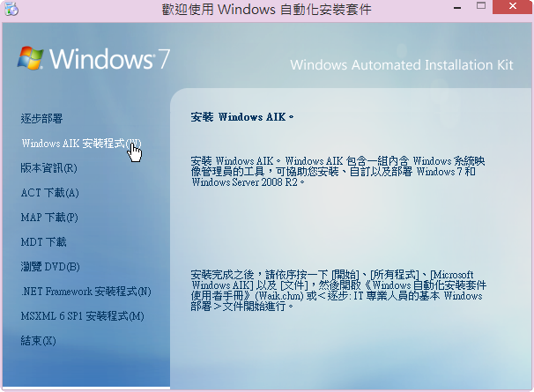534x392 pixels.
Task: Choose 瀏覽 DVD(B) to browse disc
Action: (50, 267)
